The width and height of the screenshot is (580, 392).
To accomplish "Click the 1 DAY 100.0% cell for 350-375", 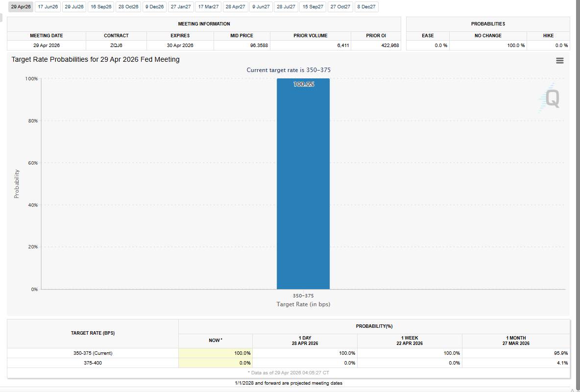I will click(x=305, y=353).
